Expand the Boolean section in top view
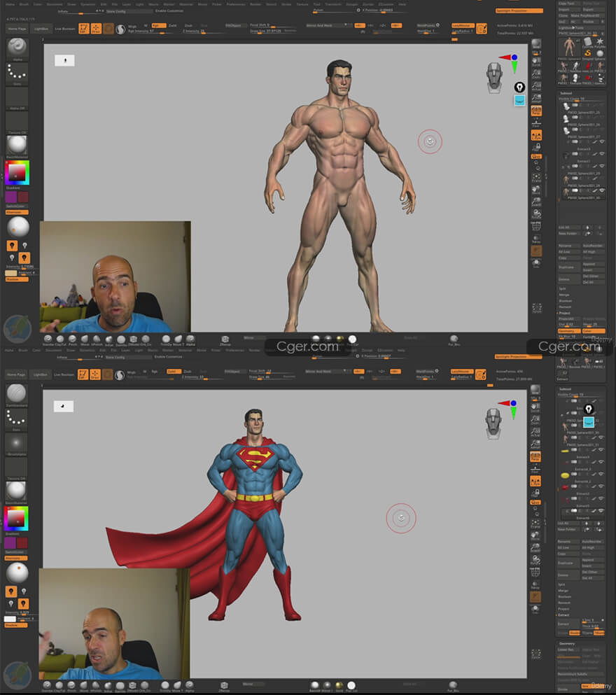Image resolution: width=616 pixels, height=695 pixels. (565, 301)
